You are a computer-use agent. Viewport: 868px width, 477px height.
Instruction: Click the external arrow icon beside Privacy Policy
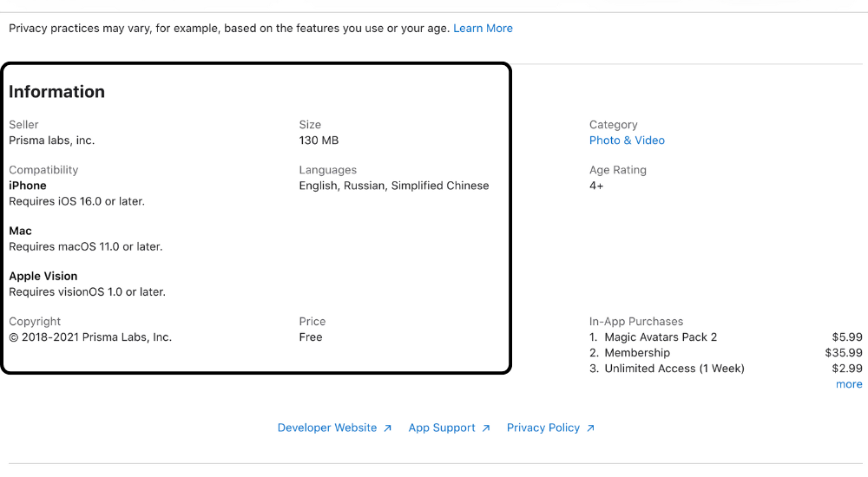590,428
